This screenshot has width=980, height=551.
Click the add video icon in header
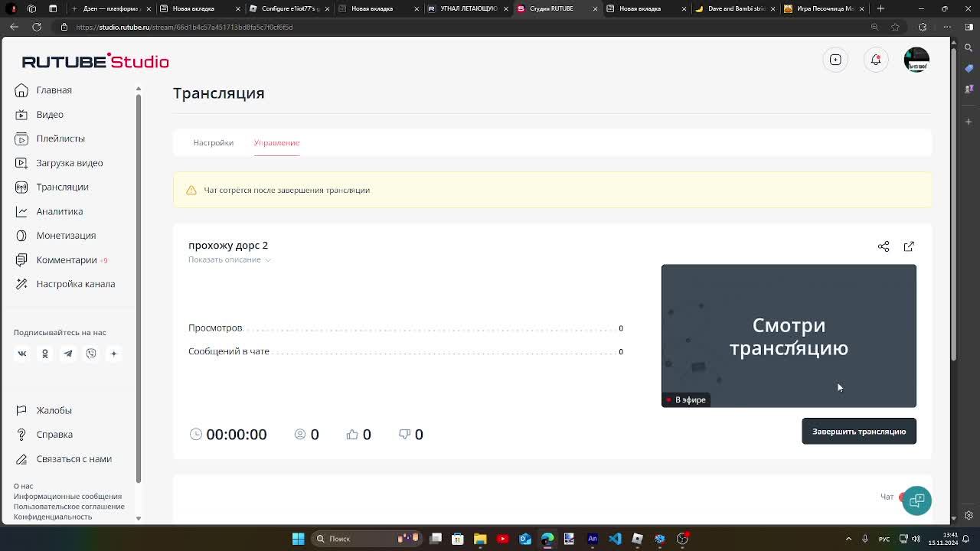(835, 60)
